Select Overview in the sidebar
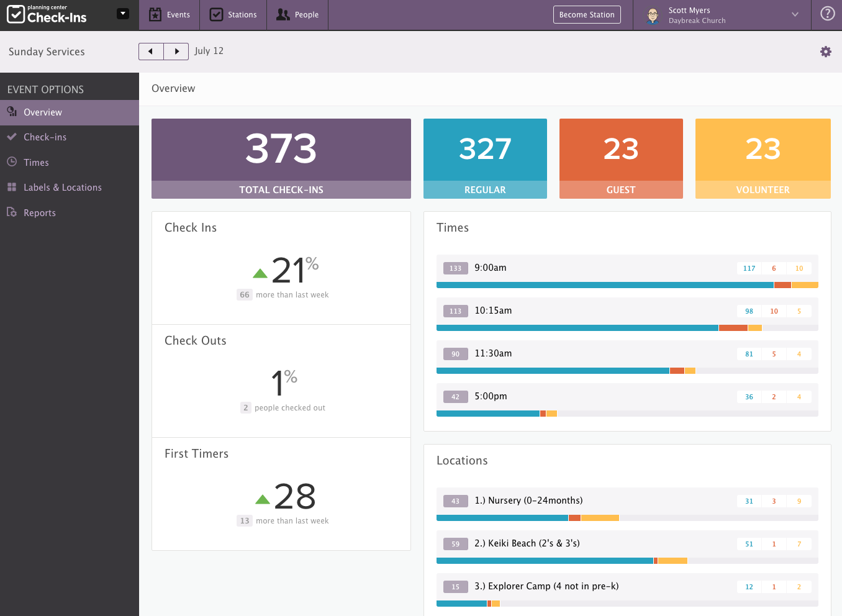The width and height of the screenshot is (842, 616). coord(70,112)
